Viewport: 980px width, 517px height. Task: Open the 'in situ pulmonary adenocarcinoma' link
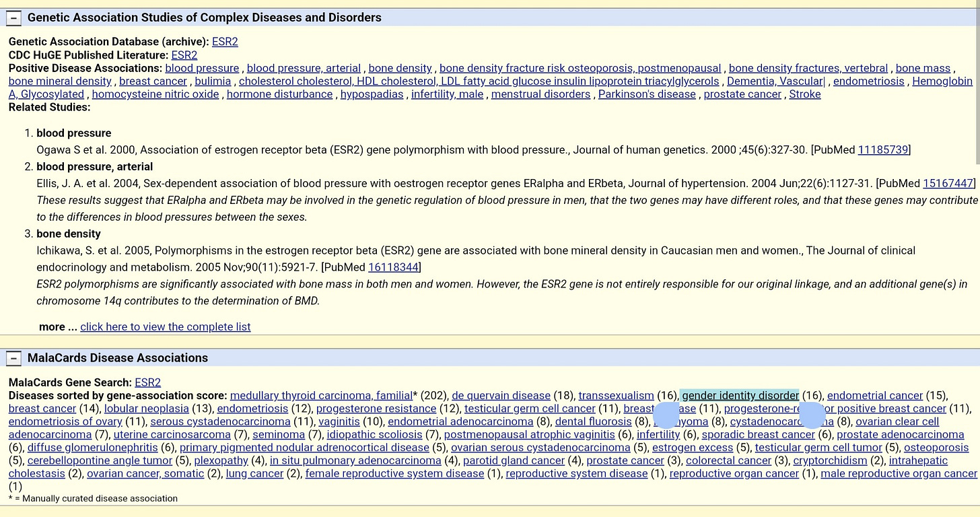click(355, 461)
